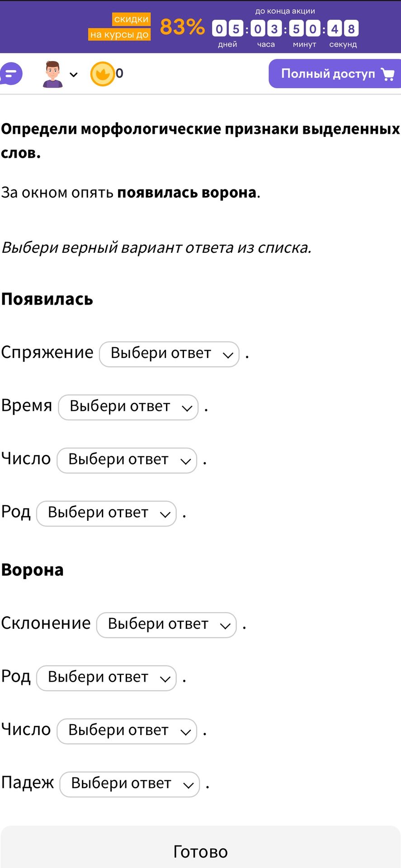
Task: Open the Падеж answer dropdown
Action: pyautogui.click(x=130, y=784)
